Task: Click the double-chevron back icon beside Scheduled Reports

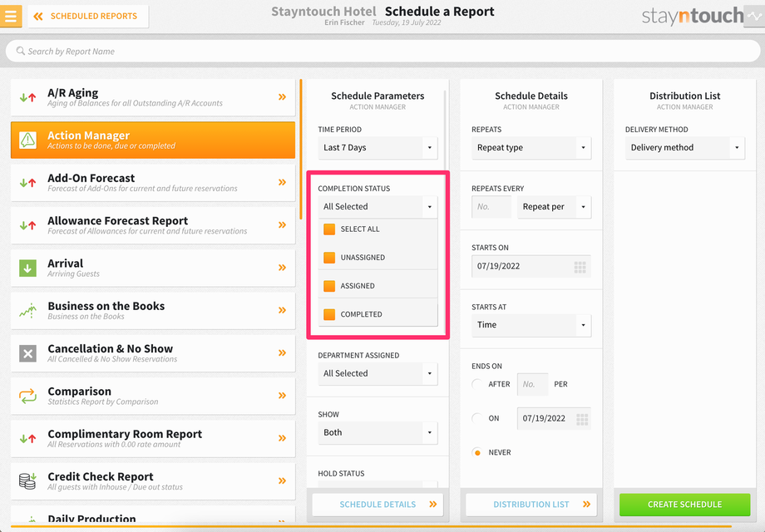Action: 38,17
